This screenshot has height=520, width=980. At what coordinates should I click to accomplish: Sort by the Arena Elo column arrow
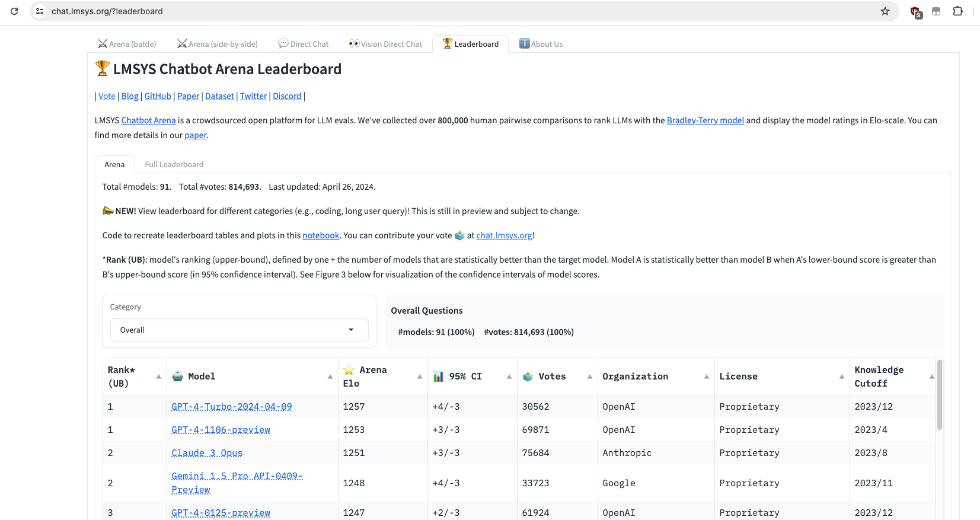click(x=420, y=377)
